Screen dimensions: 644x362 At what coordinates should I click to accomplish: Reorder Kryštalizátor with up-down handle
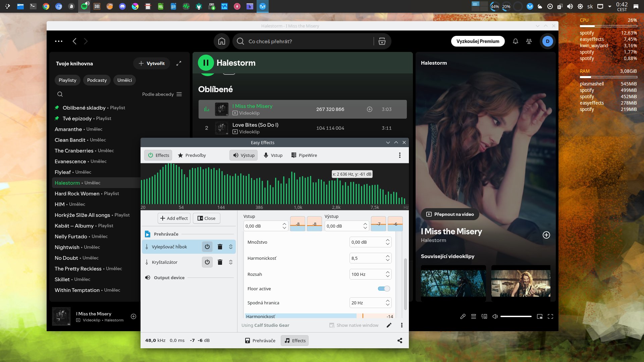point(231,262)
